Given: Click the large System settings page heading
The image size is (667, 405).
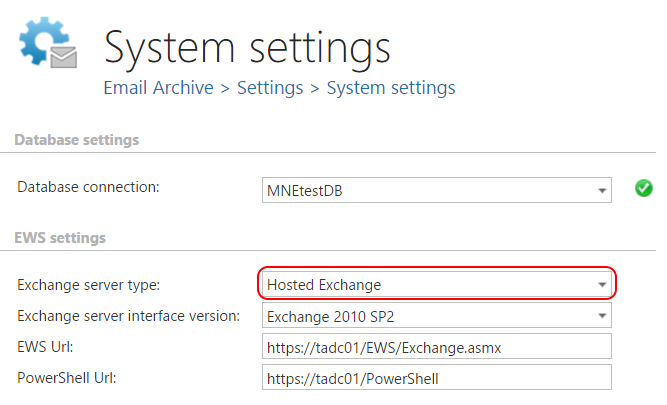Looking at the screenshot, I should pos(247,47).
